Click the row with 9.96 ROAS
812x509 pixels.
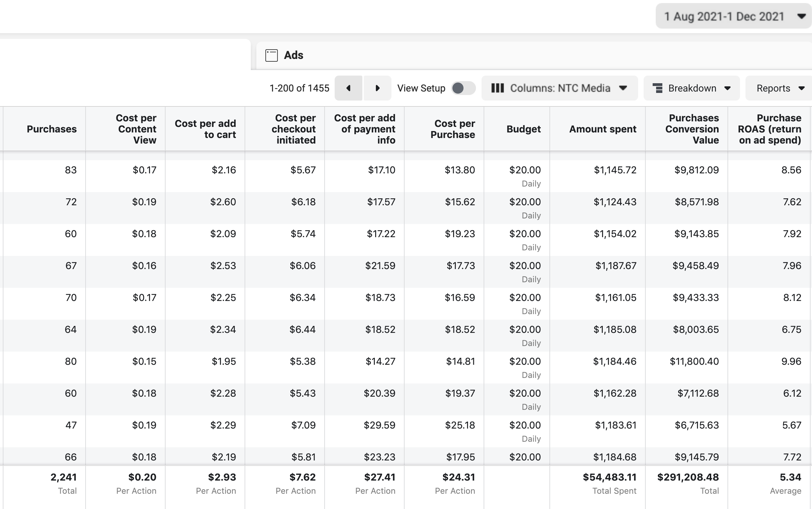[791, 362]
